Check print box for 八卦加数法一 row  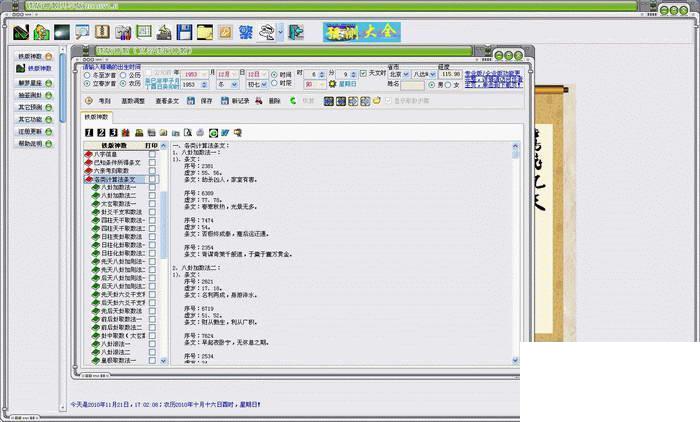click(x=152, y=187)
